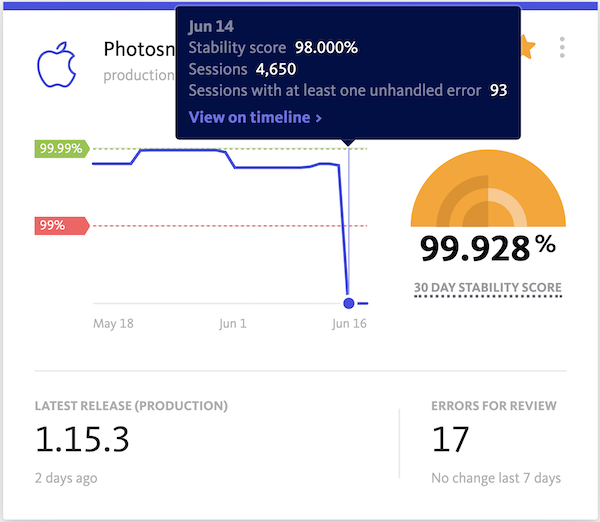This screenshot has height=522, width=600.
Task: Click the 'May 18' axis label
Action: pyautogui.click(x=114, y=324)
